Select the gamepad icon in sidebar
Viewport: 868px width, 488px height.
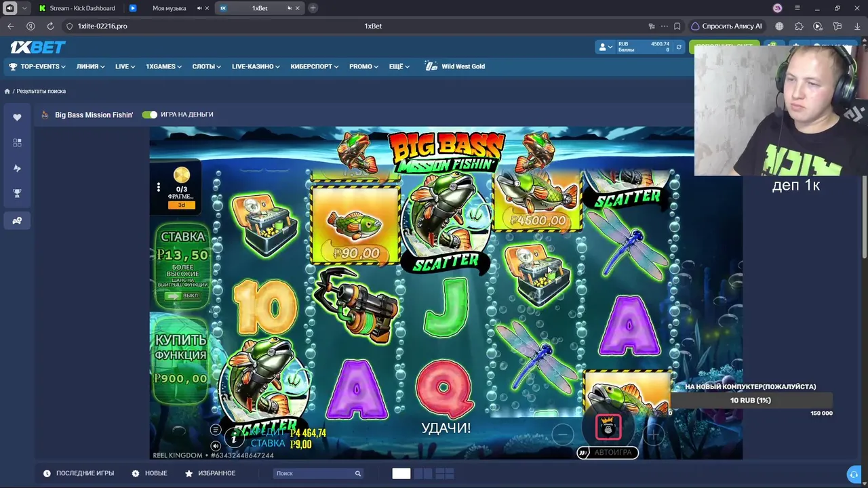[17, 220]
